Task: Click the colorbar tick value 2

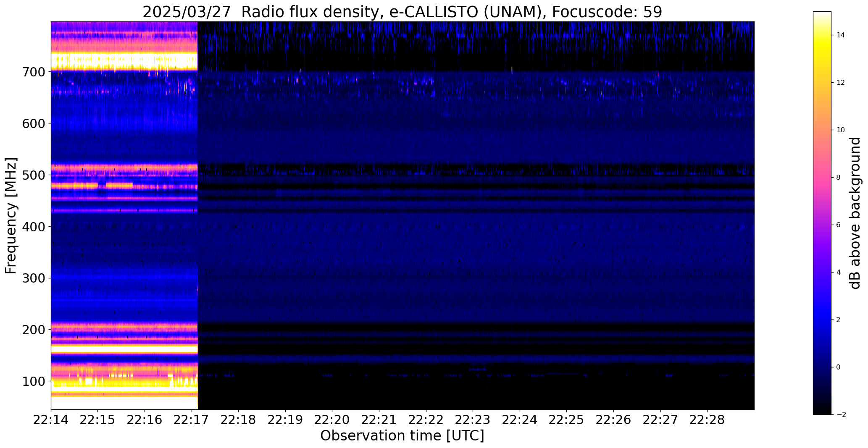Action: pos(839,320)
